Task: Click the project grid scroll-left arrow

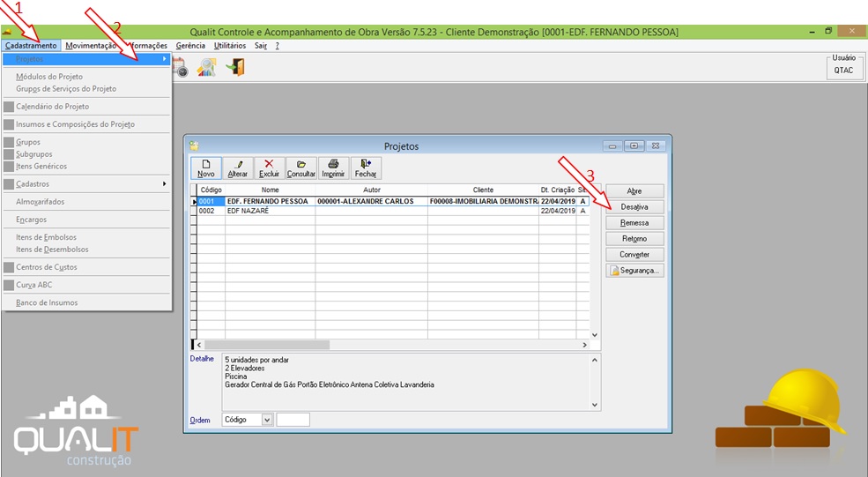Action: coord(199,345)
